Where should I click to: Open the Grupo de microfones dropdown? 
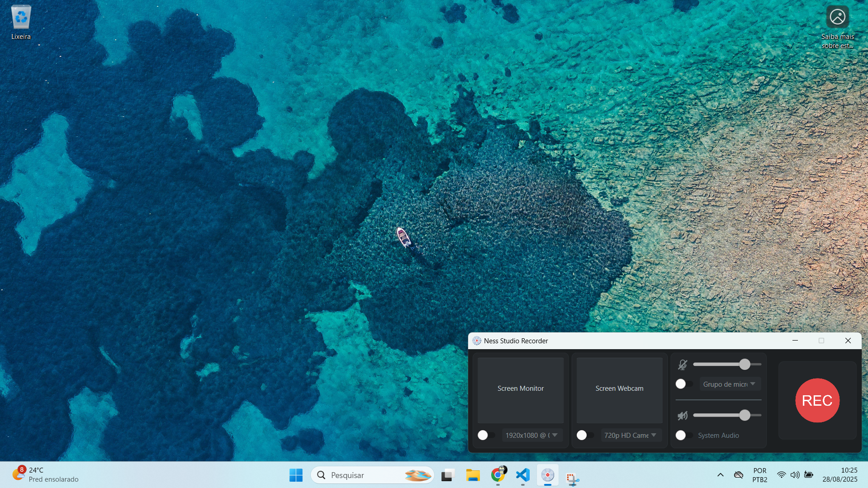pos(729,384)
